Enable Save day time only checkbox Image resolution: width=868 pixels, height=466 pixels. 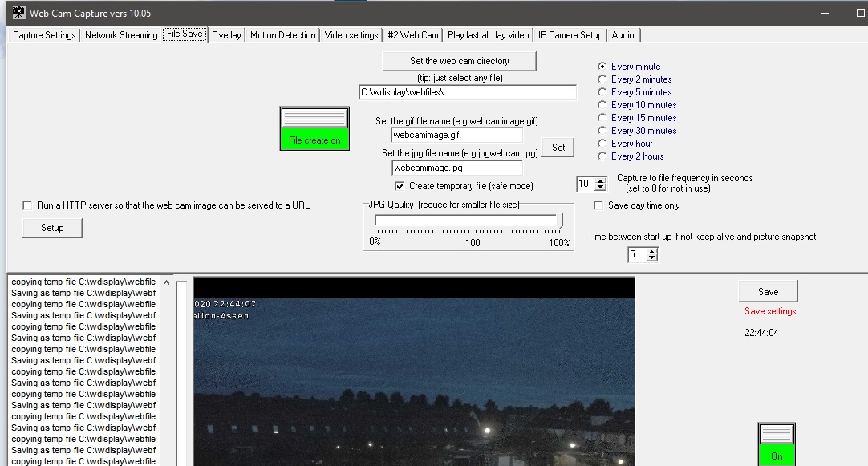[598, 205]
